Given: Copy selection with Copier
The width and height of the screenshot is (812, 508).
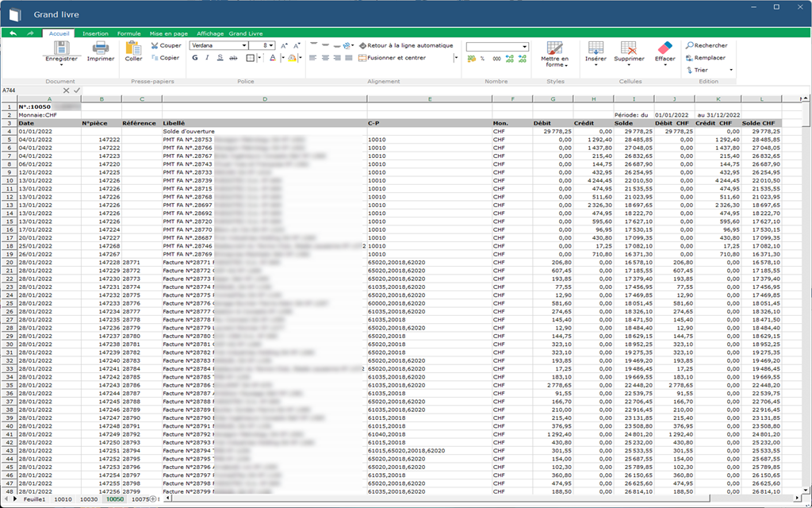Looking at the screenshot, I should [166, 57].
